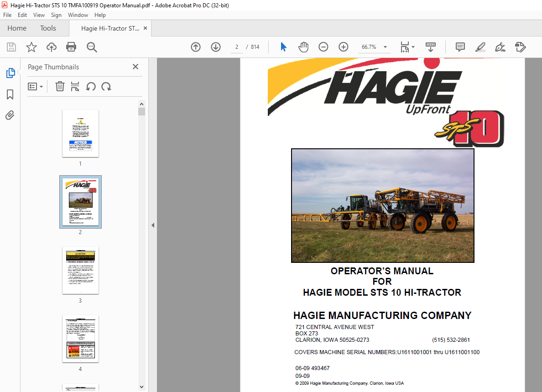The height and width of the screenshot is (392, 542).
Task: Activate the Hand pan tool
Action: (x=303, y=47)
